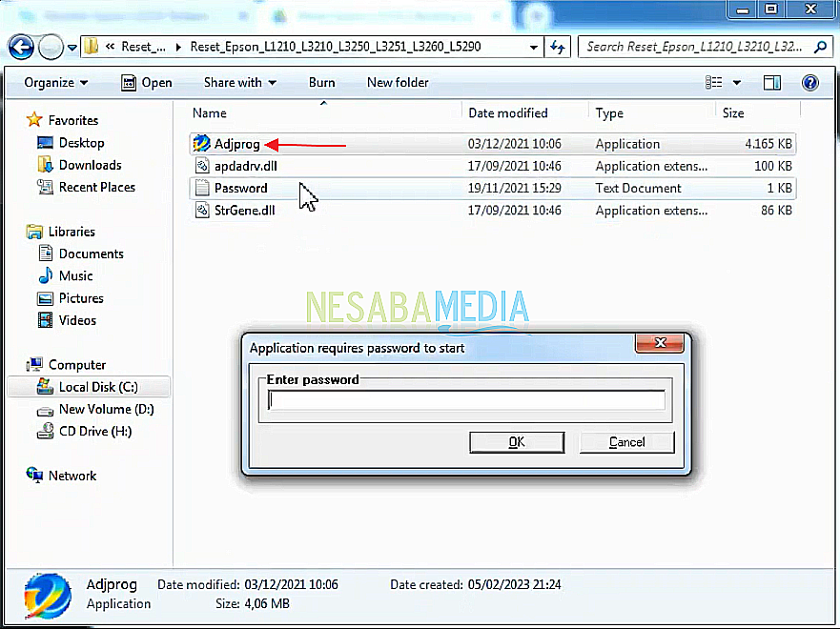Click Burn in the toolbar
The image size is (840, 629).
(x=321, y=83)
